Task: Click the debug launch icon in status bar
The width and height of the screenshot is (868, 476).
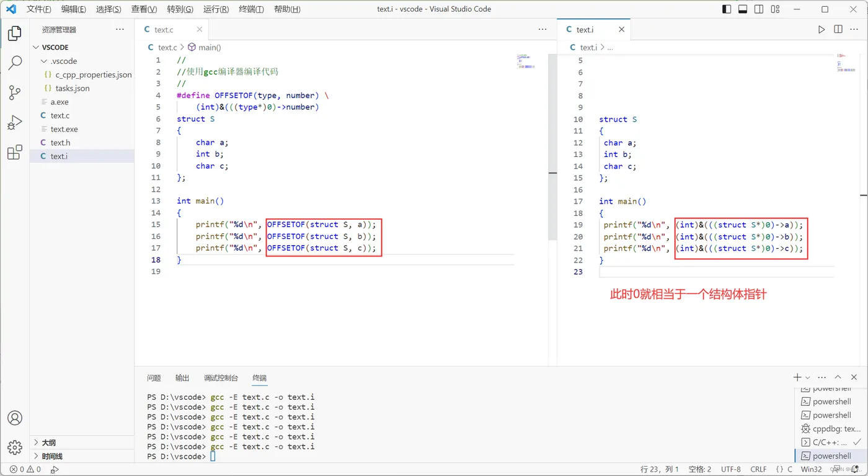Action: click(x=55, y=470)
